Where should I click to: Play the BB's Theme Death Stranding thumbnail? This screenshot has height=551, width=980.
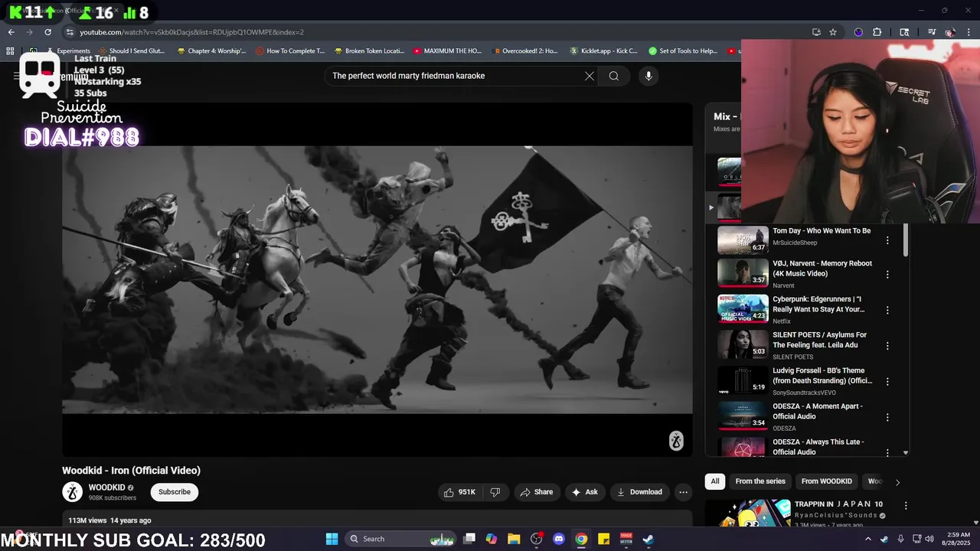click(x=742, y=381)
